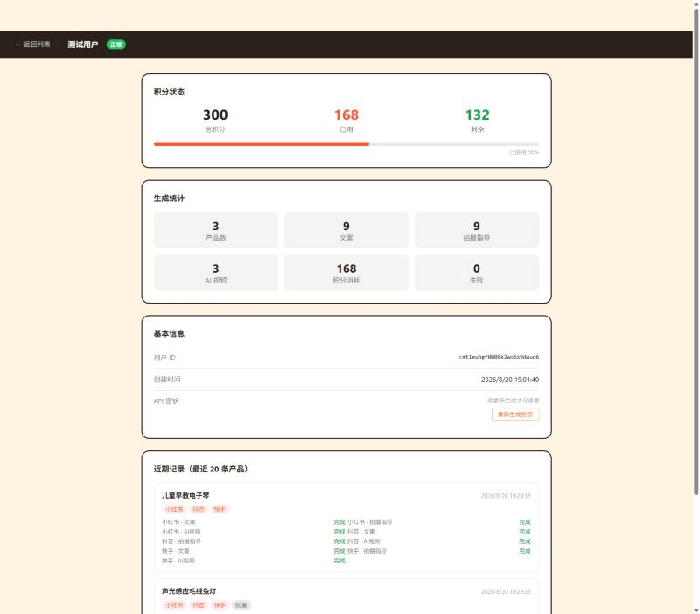Click the API 密钥 field label
This screenshot has height=614, width=700.
[x=166, y=401]
